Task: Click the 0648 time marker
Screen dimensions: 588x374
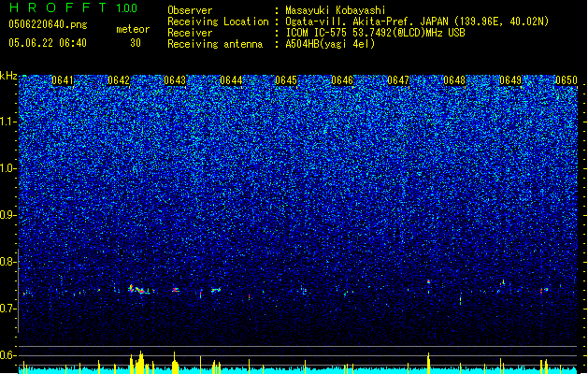Action: tap(454, 80)
